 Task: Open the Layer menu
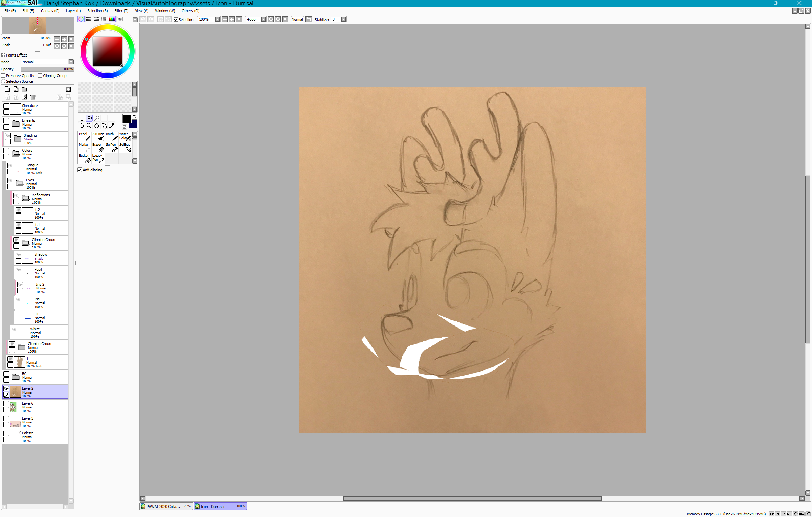(73, 11)
